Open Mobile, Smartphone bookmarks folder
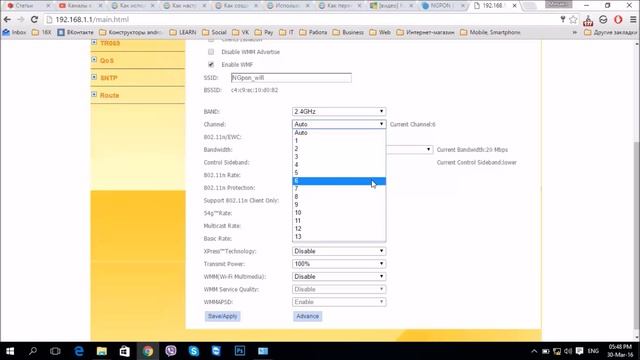Image resolution: width=640 pixels, height=360 pixels. pos(490,32)
